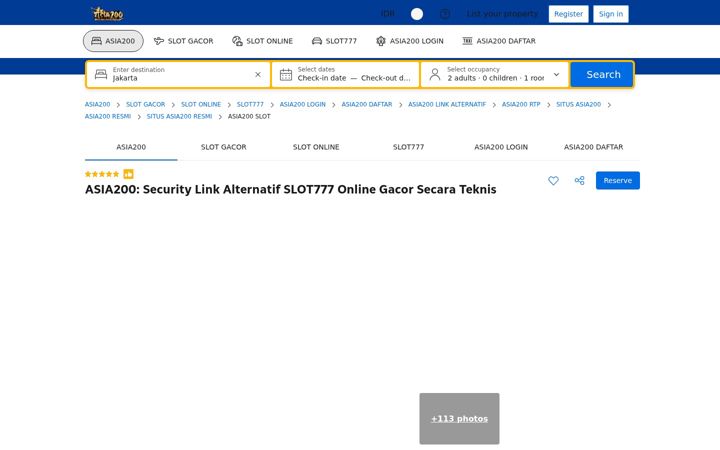Switch to the ASIA200 LOGIN tab
The image size is (720, 450).
[x=501, y=147]
